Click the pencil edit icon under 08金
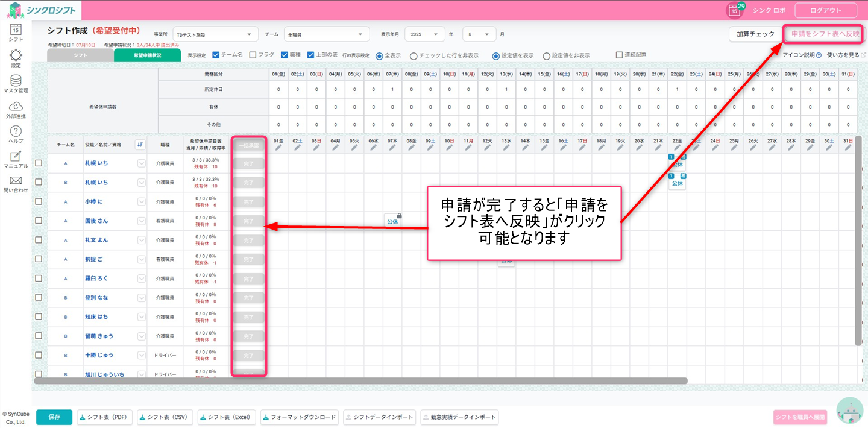This screenshot has width=868, height=428. pyautogui.click(x=411, y=148)
